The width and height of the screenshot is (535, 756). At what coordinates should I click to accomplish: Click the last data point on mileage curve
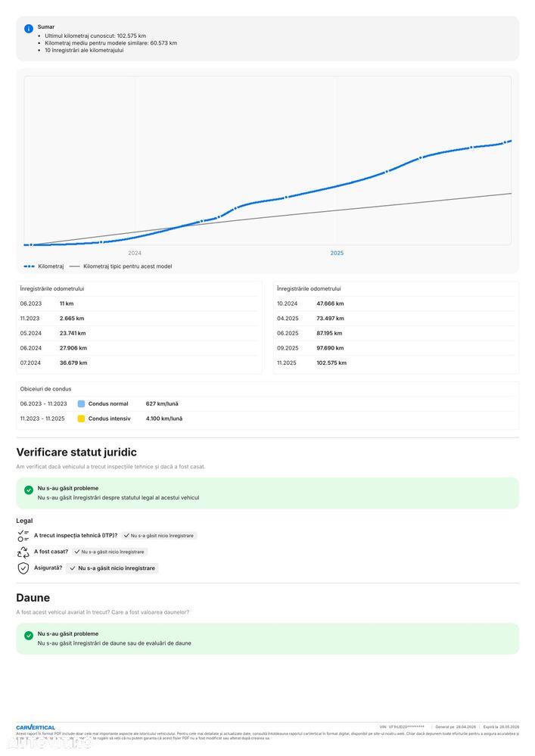click(x=505, y=142)
